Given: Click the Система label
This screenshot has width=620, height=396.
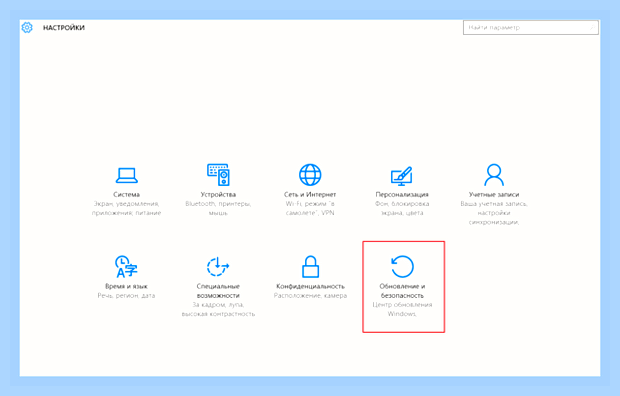Looking at the screenshot, I should (x=127, y=195).
